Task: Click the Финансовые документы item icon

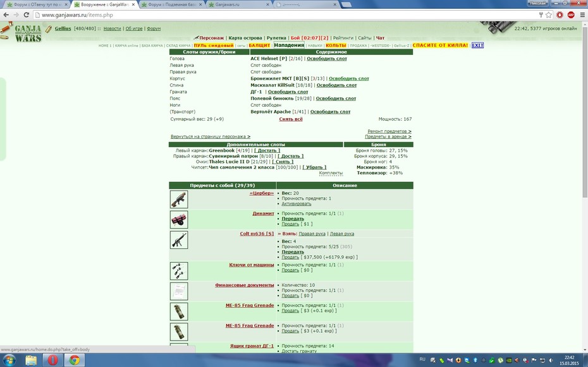Action: click(x=179, y=291)
